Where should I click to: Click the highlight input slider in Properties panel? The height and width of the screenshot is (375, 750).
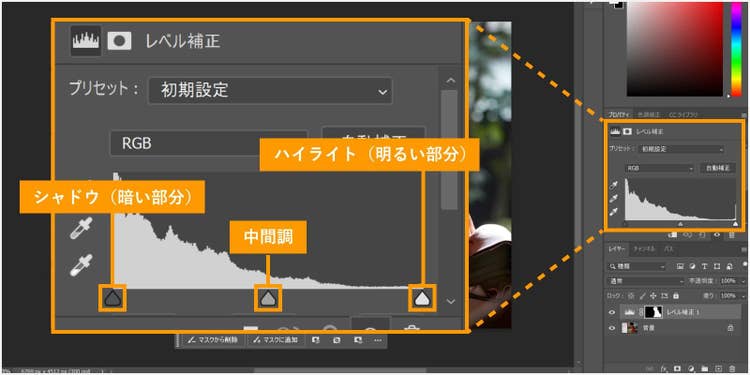click(x=736, y=224)
